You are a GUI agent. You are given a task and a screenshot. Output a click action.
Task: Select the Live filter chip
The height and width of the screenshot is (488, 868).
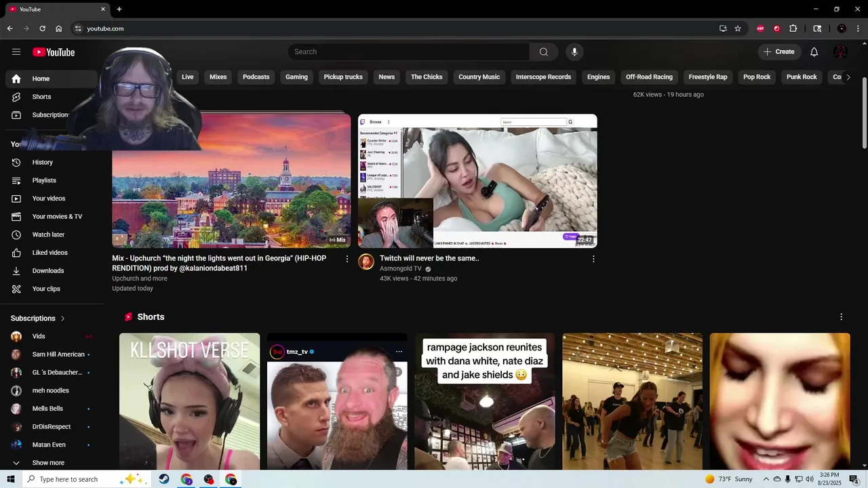[188, 77]
